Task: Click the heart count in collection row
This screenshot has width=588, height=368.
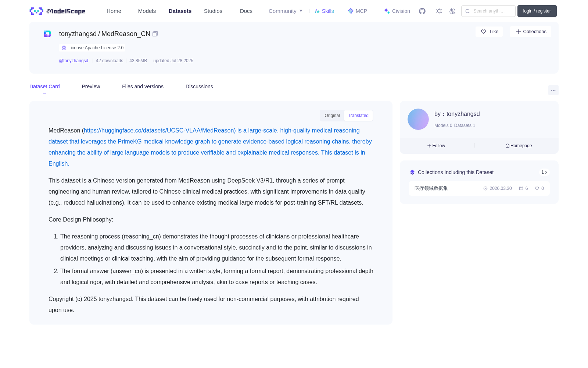Action: (539, 188)
